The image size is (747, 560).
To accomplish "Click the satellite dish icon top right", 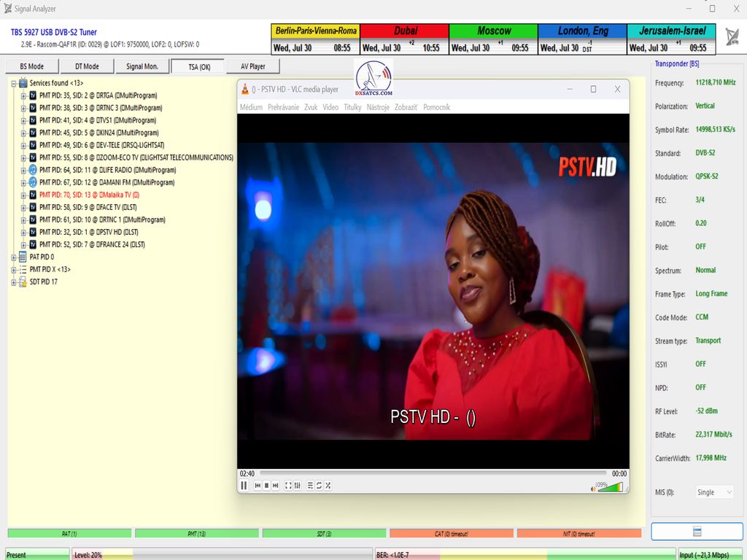I will click(732, 37).
